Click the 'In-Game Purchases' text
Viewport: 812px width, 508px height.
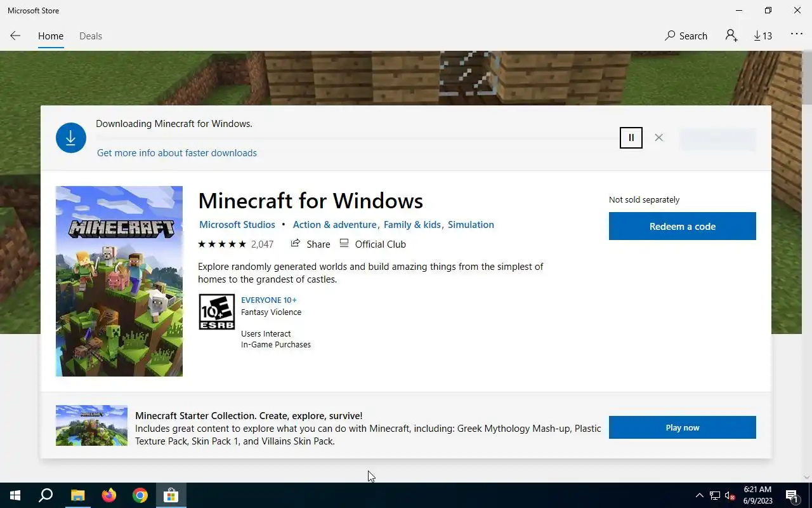pos(276,345)
